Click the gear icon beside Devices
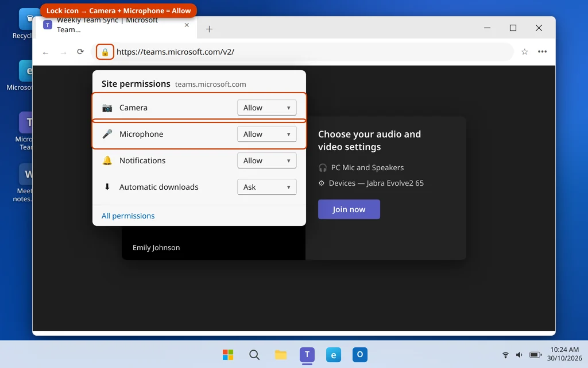The image size is (588, 368). point(322,183)
